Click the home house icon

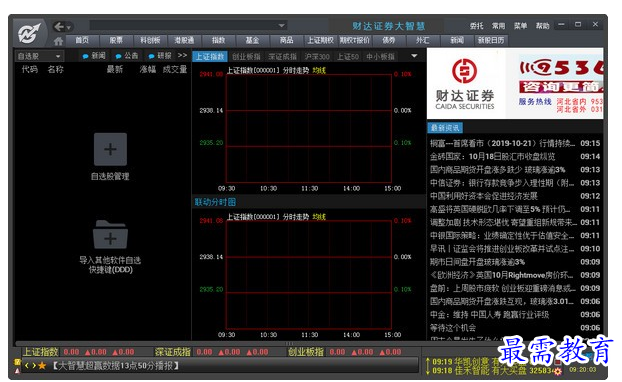[58, 41]
